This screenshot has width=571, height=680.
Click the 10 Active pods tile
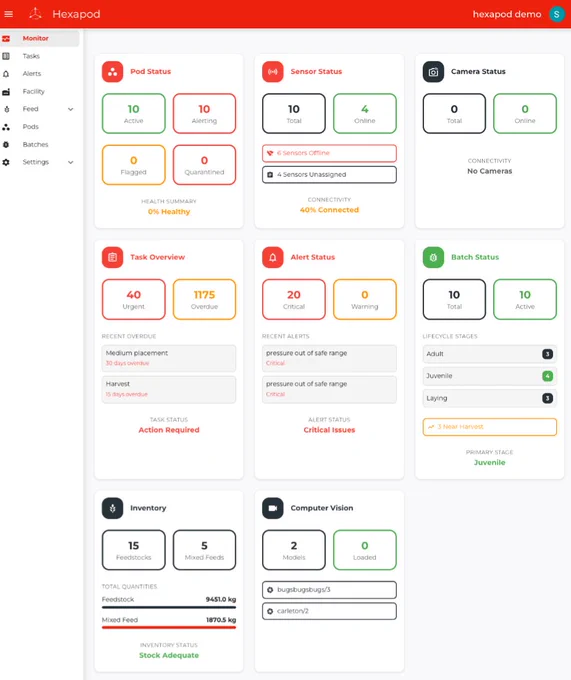[134, 113]
